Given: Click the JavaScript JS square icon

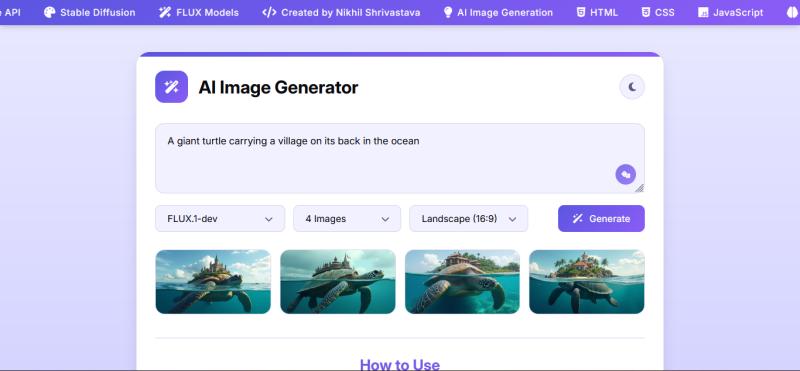Looking at the screenshot, I should [703, 12].
